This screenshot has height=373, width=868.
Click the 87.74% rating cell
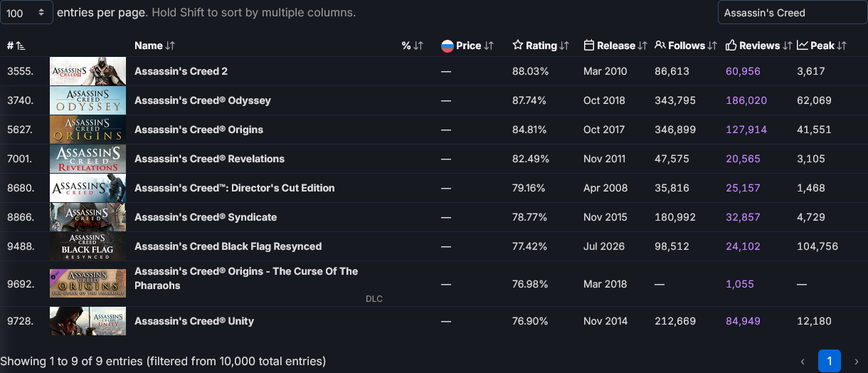click(x=529, y=100)
